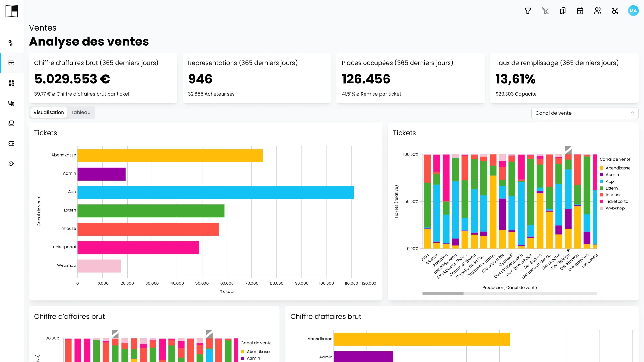Select the Places occupées KPI card
The width and height of the screenshot is (644, 362).
tap(411, 78)
